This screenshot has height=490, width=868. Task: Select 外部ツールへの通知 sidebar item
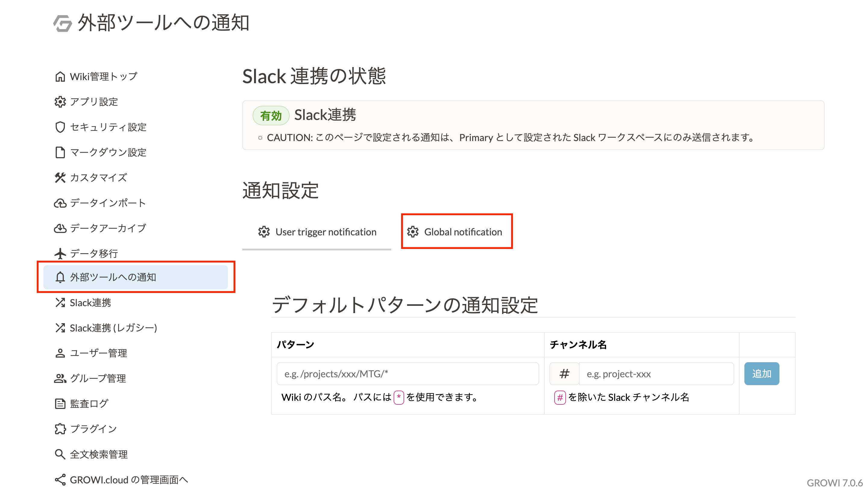[135, 277]
